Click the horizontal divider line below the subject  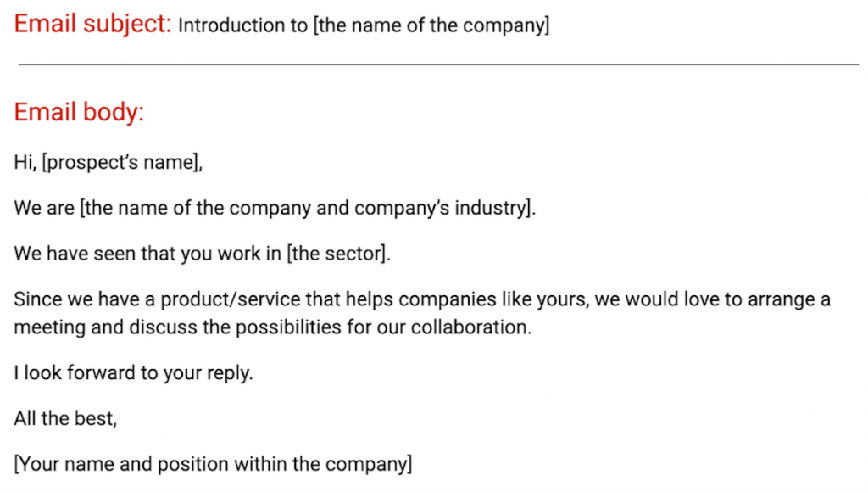[438, 64]
